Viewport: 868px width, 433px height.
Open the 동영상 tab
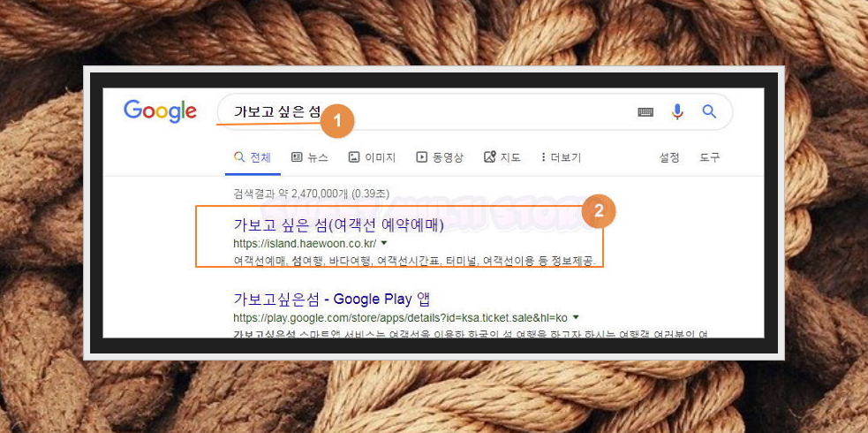[x=440, y=157]
